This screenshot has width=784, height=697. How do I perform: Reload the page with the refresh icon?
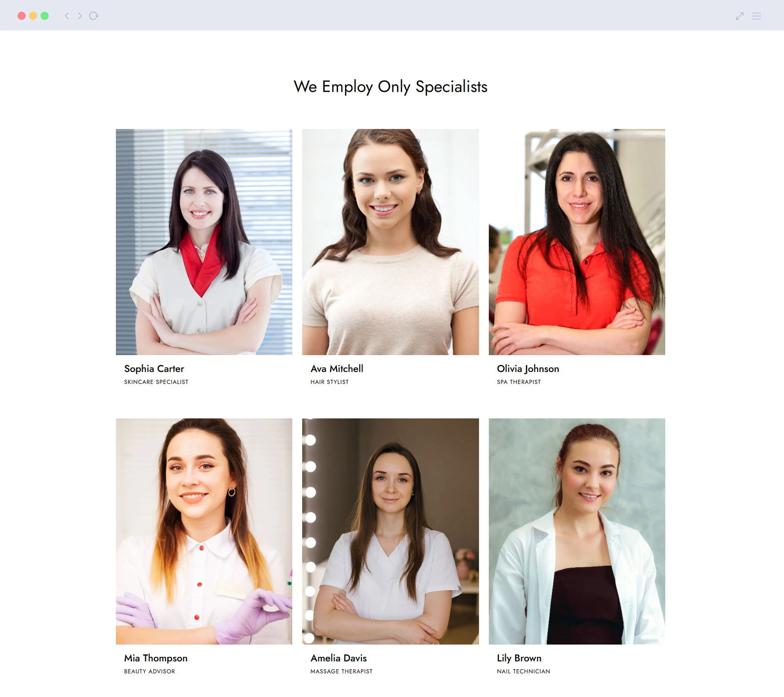point(94,16)
